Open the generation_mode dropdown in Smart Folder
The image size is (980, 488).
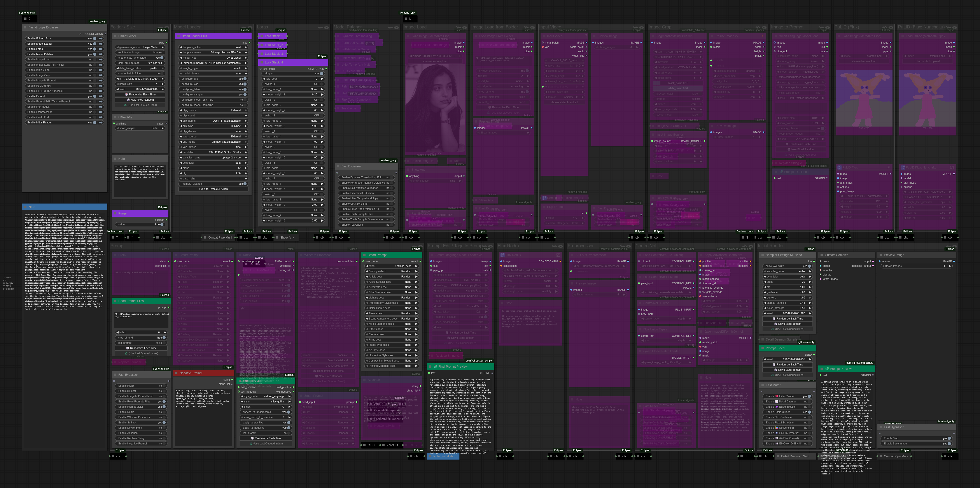(140, 47)
